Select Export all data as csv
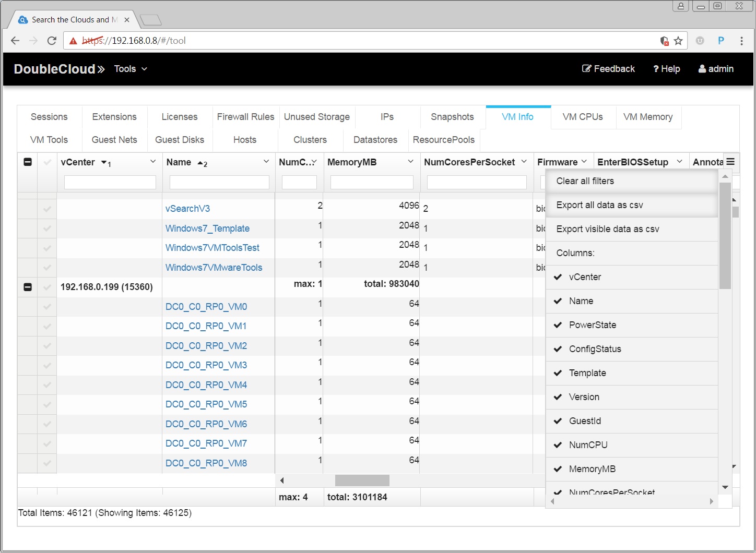This screenshot has width=756, height=553. 599,205
